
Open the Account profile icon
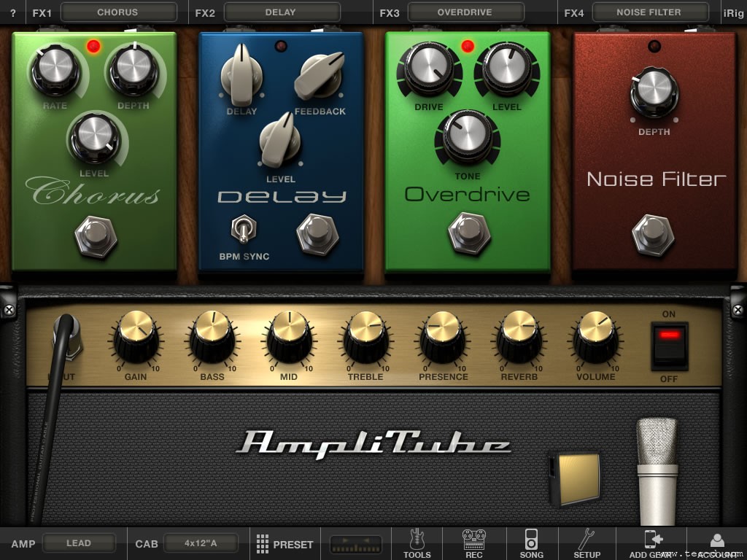[717, 543]
